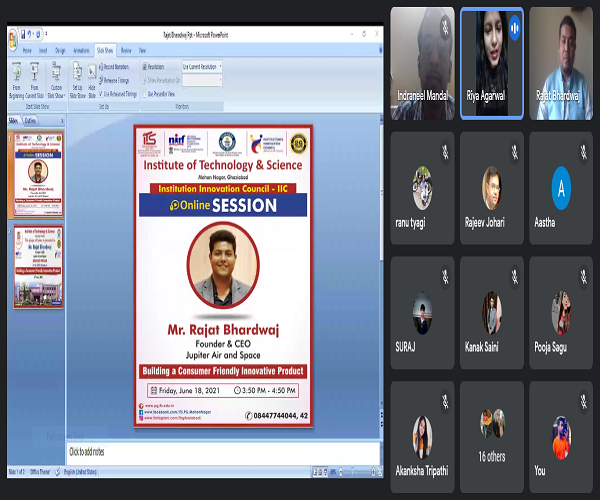Click zoom out minus button

pyautogui.click(x=341, y=472)
